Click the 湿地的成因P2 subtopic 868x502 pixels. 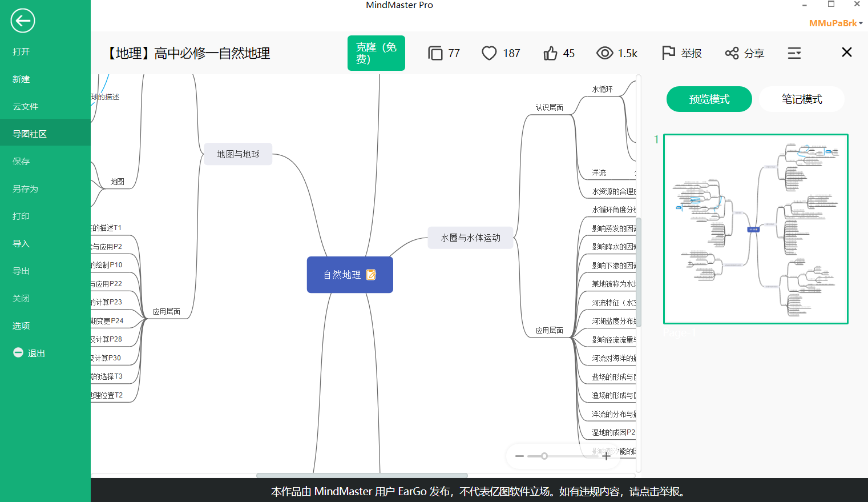tap(613, 432)
